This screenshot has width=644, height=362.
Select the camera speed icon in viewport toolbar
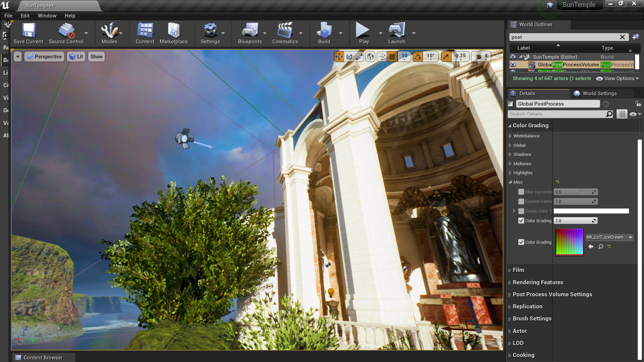click(478, 56)
